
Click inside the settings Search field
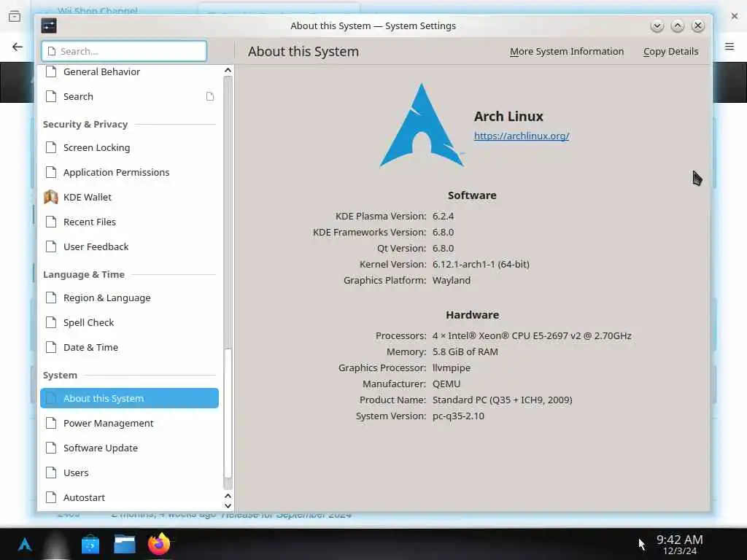pos(124,51)
